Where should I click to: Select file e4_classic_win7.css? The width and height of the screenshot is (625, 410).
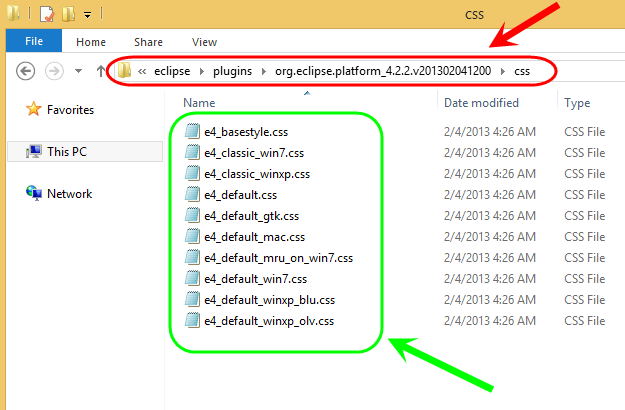(254, 153)
